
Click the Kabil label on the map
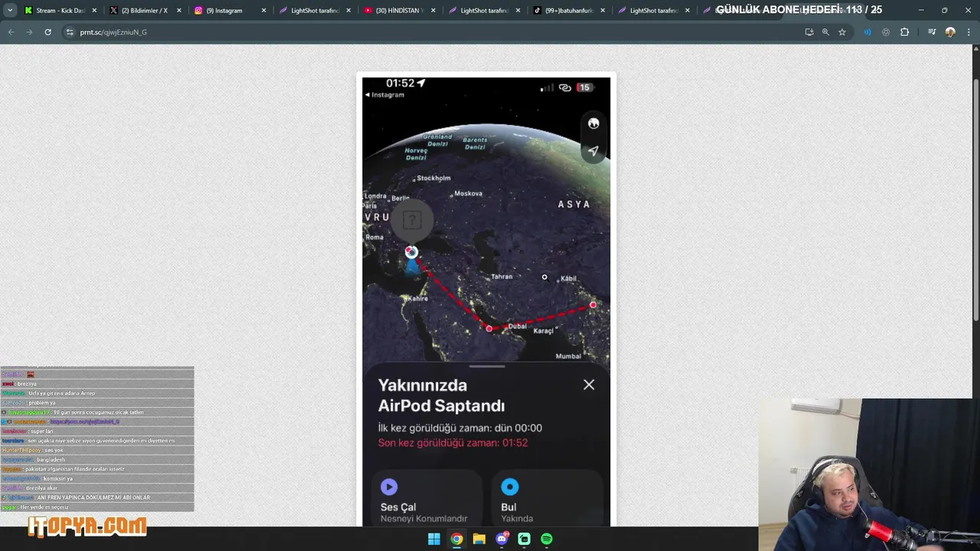click(x=568, y=279)
